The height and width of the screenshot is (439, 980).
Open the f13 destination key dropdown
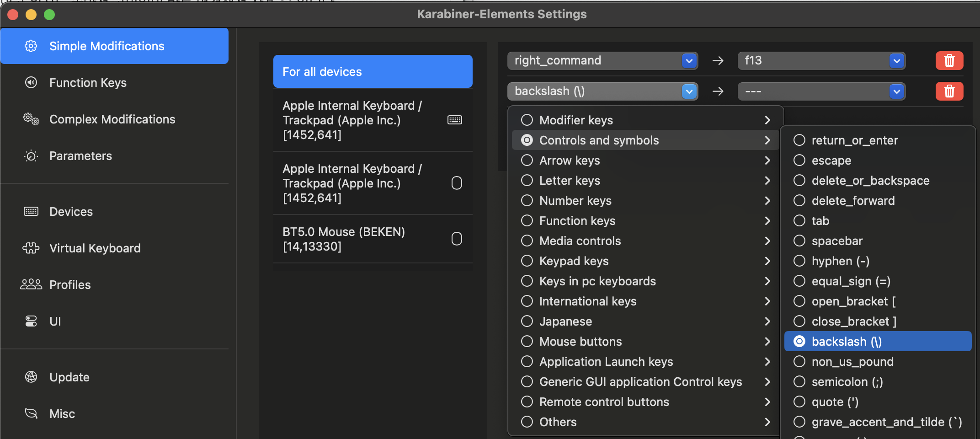point(821,60)
